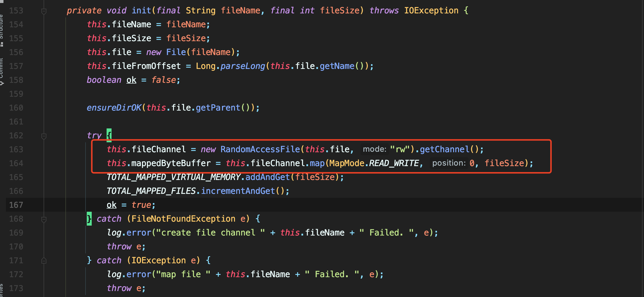Viewport: 644px width, 297px height.
Task: Click line number 167 in the gutter
Action: click(x=16, y=205)
